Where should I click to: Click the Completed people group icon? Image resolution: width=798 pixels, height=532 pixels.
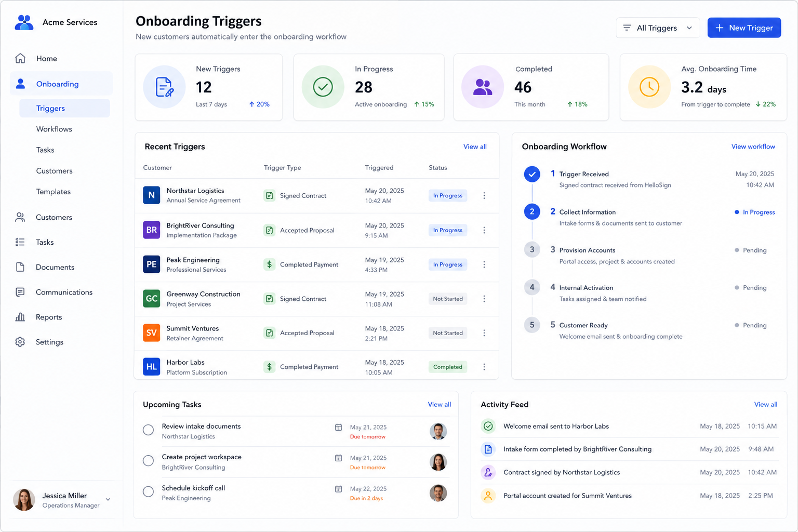click(x=483, y=87)
